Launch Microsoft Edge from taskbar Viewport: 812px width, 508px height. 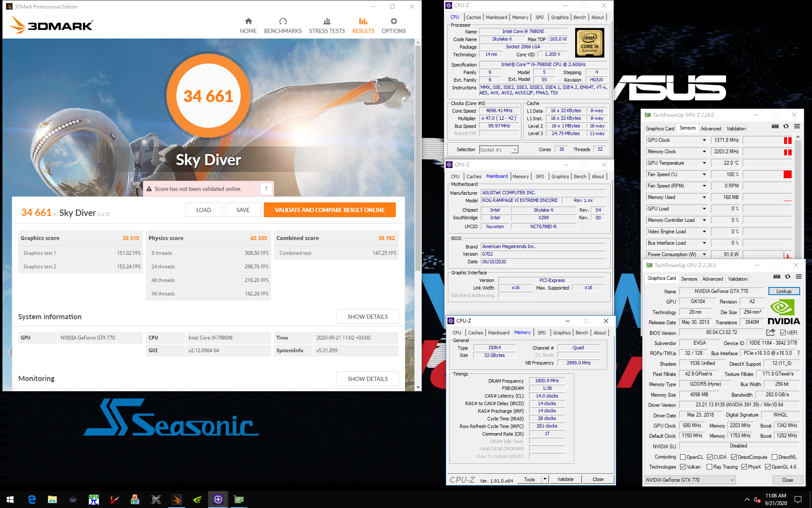(x=32, y=500)
